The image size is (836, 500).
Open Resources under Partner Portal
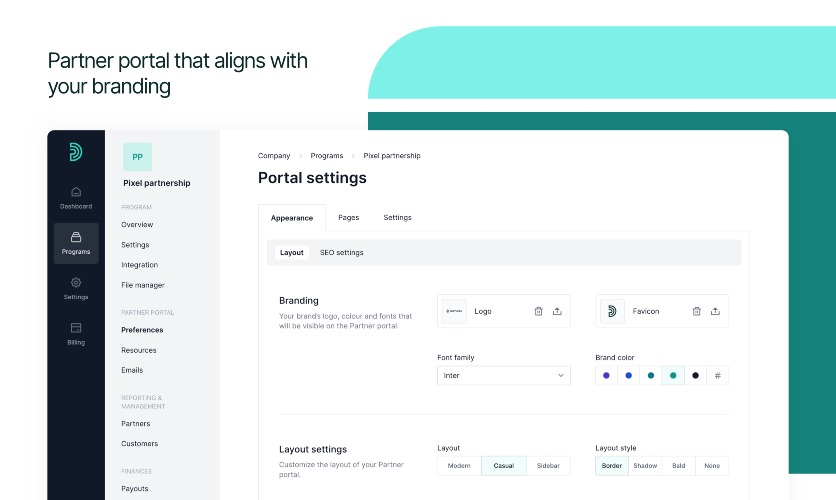[139, 350]
